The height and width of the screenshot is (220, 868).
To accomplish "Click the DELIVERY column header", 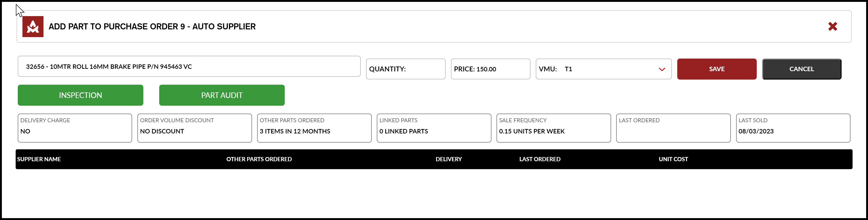I will click(448, 159).
